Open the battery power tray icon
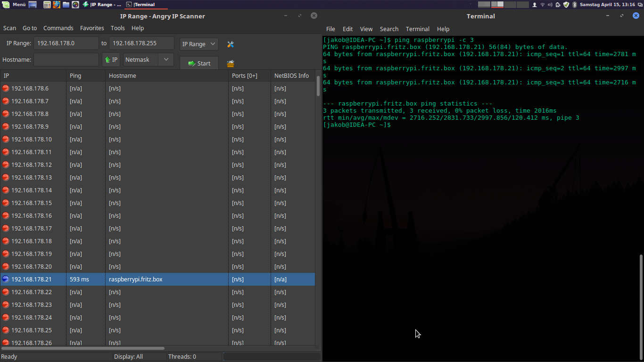 click(x=558, y=4)
